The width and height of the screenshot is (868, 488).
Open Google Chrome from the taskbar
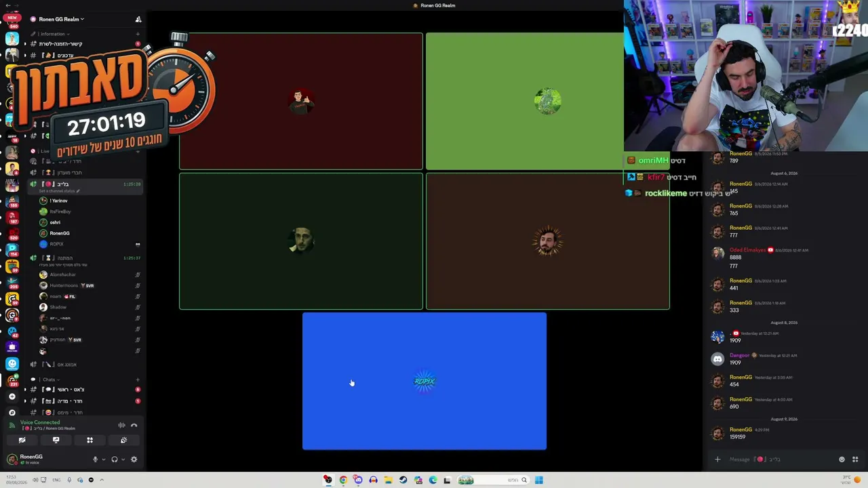[343, 480]
